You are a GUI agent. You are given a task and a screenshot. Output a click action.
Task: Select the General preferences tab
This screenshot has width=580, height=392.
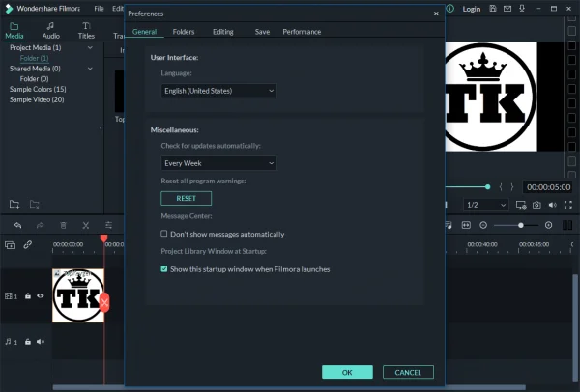click(x=145, y=32)
